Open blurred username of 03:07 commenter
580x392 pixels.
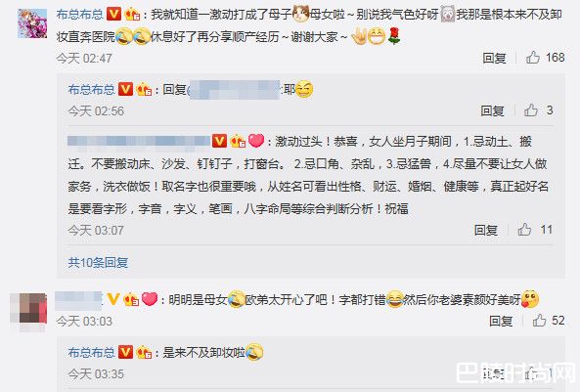pos(139,142)
